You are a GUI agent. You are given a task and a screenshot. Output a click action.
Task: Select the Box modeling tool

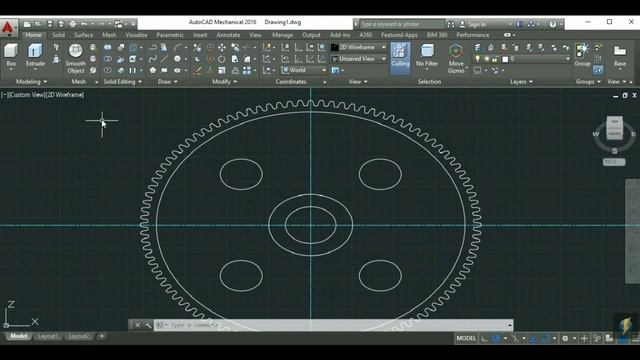pyautogui.click(x=11, y=55)
